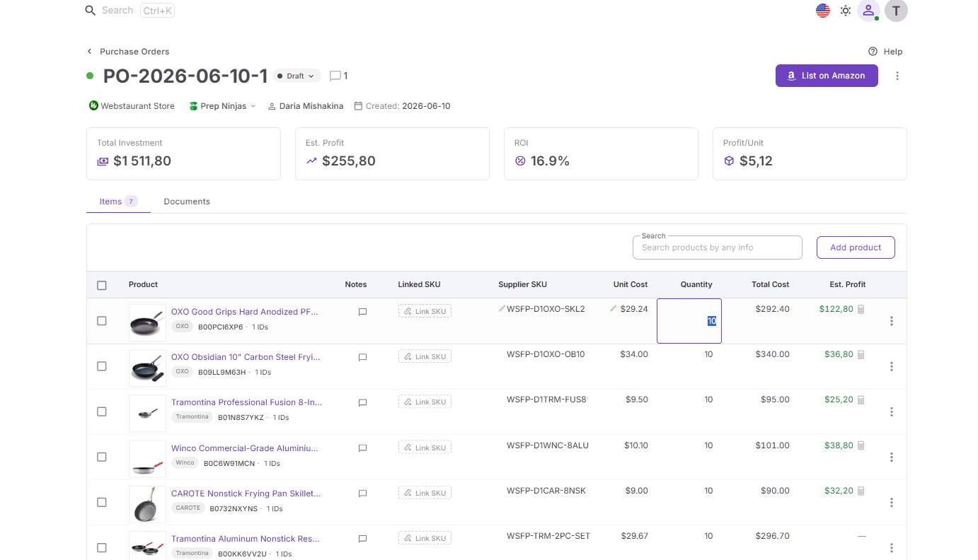This screenshot has height=560, width=978.
Task: Open the page-level three-dot menu near List on Amazon
Action: pos(897,76)
